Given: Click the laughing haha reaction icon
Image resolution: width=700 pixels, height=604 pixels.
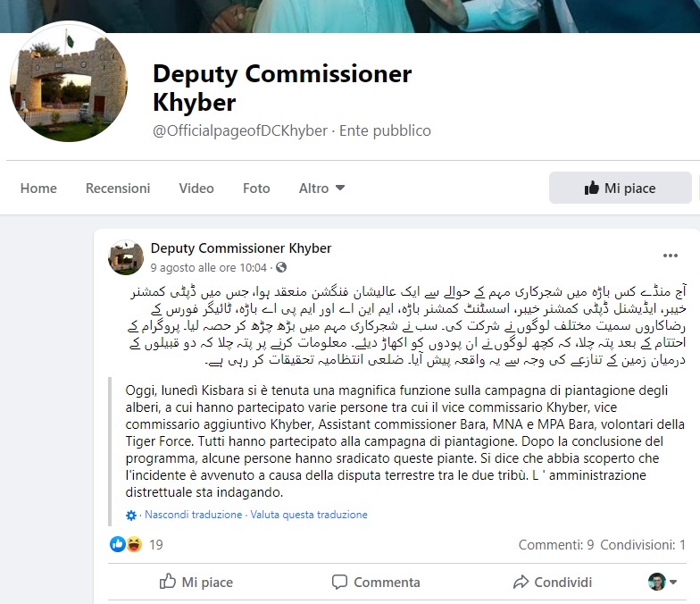Looking at the screenshot, I should point(134,544).
